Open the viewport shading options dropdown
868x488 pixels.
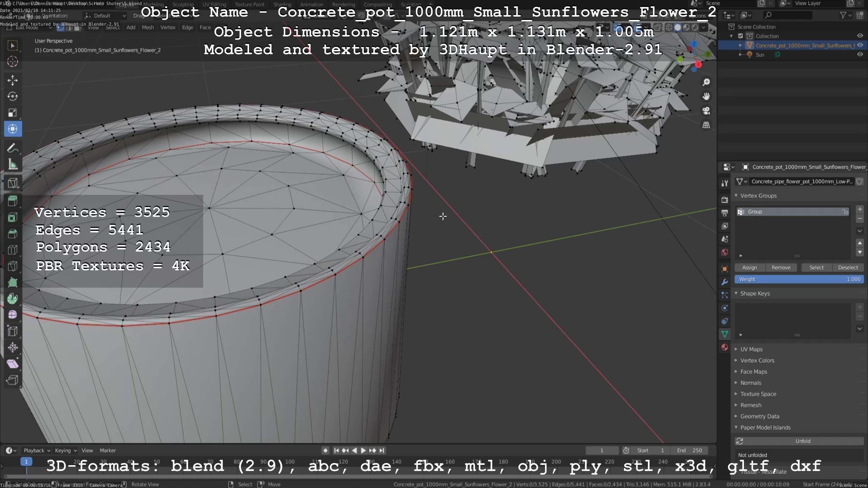tap(703, 27)
